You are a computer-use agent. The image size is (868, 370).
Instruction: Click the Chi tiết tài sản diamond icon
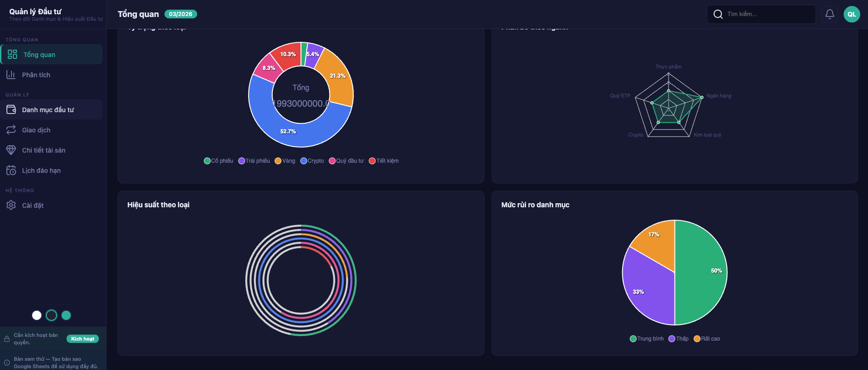[x=11, y=150]
